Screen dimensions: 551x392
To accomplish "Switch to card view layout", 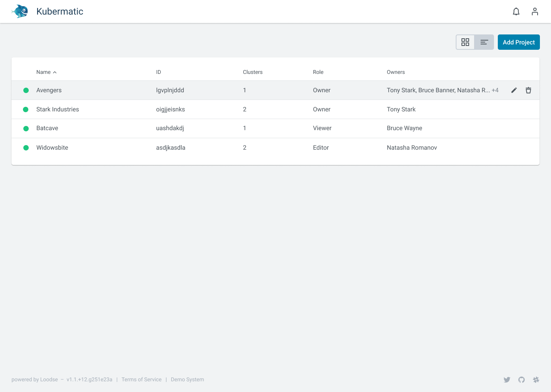I will (465, 42).
